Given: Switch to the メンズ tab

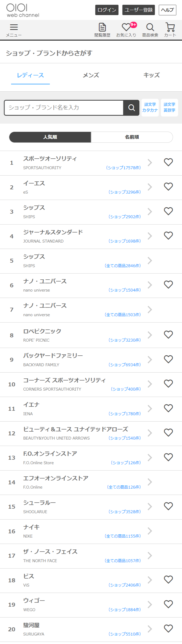Looking at the screenshot, I should 91,75.
